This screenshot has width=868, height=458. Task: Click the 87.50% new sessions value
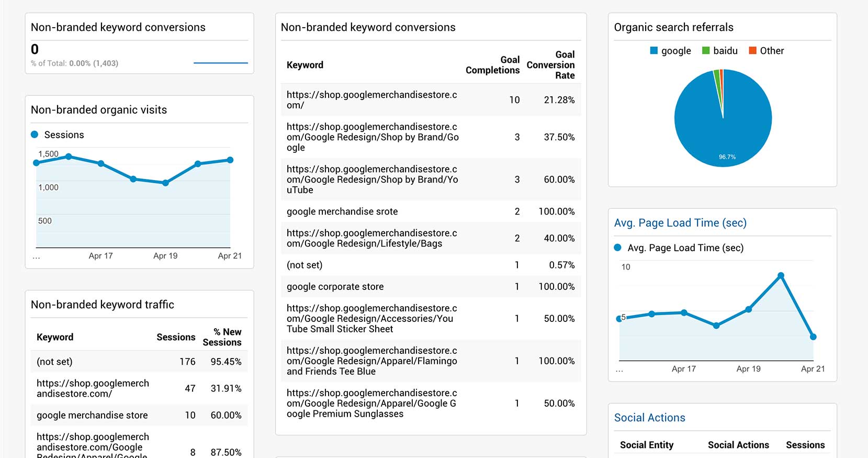(x=226, y=452)
